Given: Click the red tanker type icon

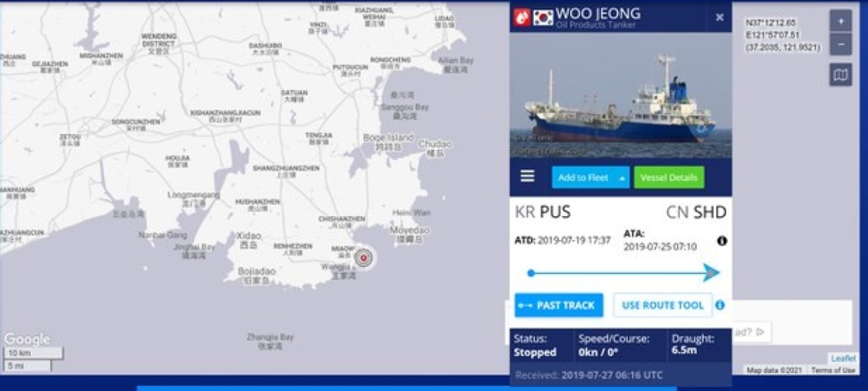Looking at the screenshot, I should pos(522,17).
